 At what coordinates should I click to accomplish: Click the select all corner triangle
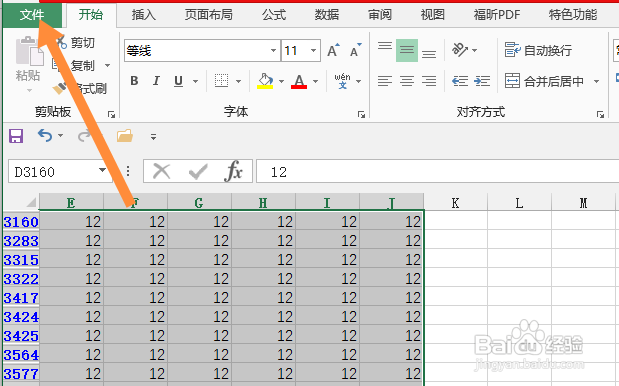(x=31, y=202)
